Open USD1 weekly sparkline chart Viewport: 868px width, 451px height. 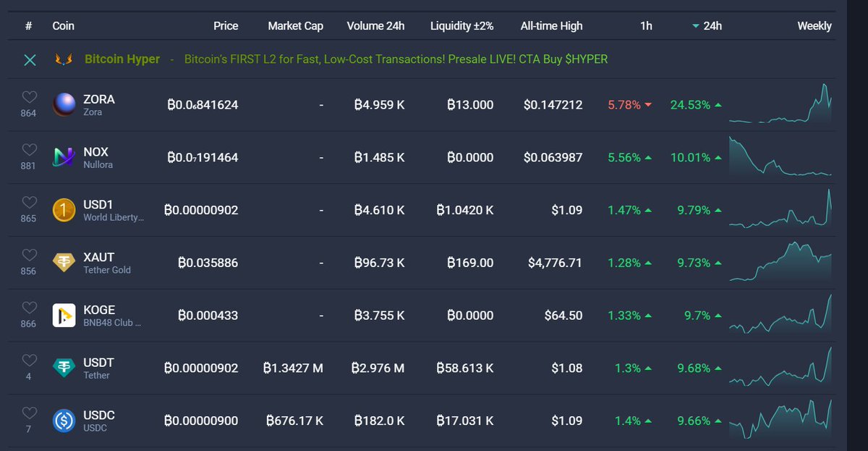780,208
